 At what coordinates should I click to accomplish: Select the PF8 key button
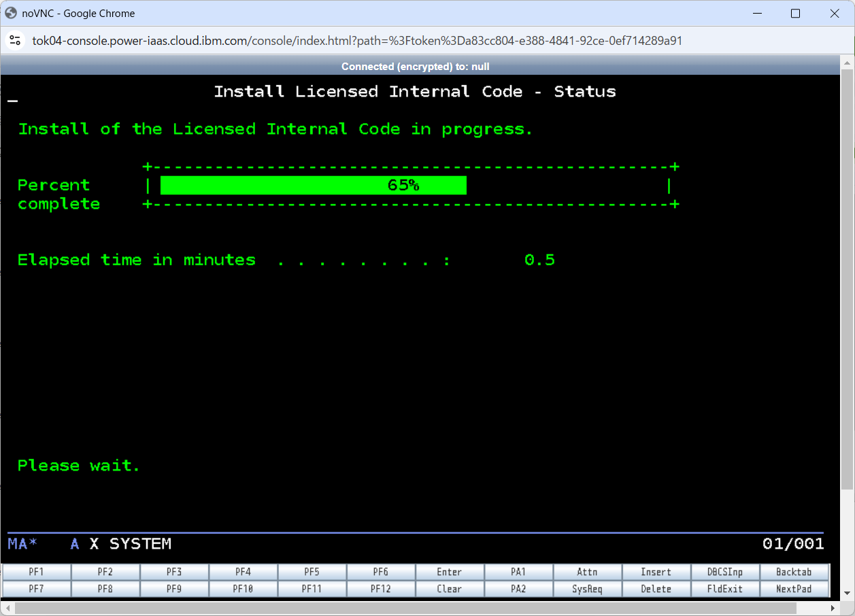click(x=105, y=589)
